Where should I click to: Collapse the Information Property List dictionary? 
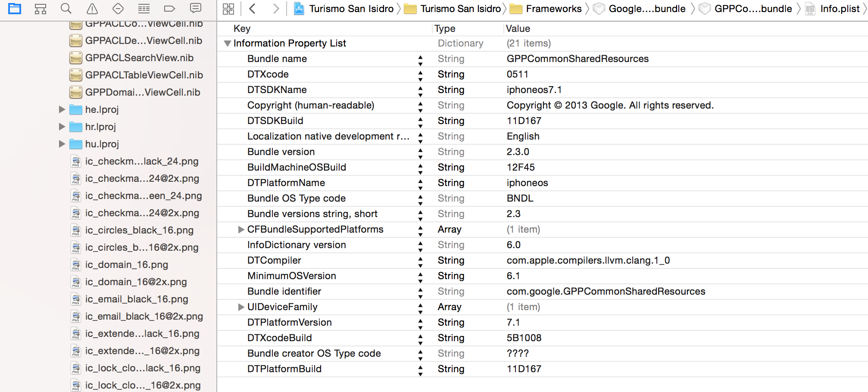click(228, 44)
